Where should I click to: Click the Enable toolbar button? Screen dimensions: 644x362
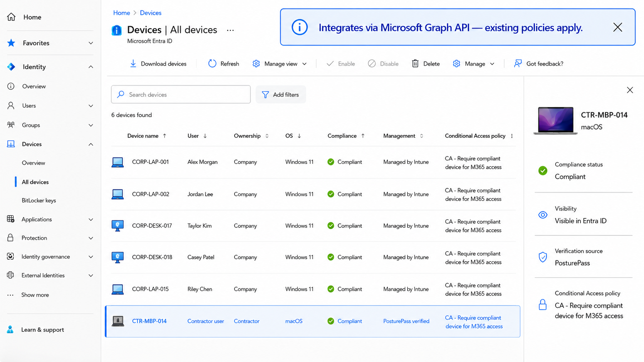click(x=340, y=64)
